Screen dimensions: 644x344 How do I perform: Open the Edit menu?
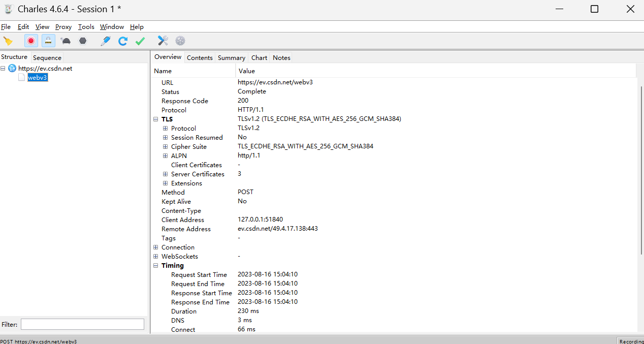point(23,27)
